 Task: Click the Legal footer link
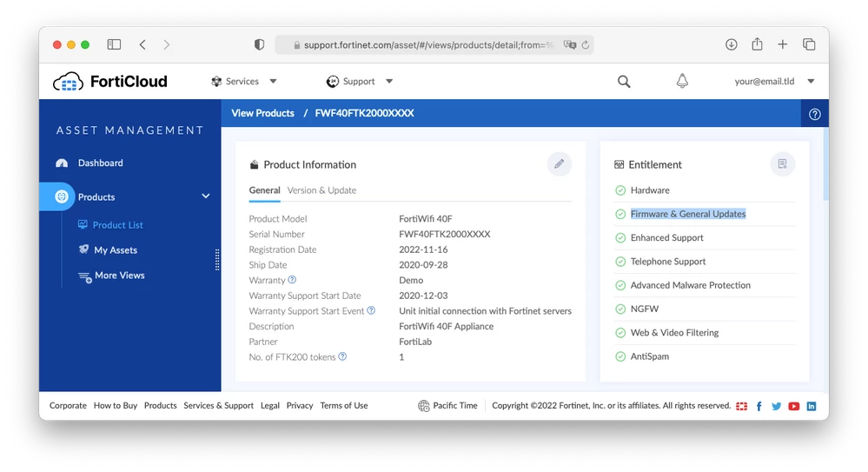tap(270, 406)
